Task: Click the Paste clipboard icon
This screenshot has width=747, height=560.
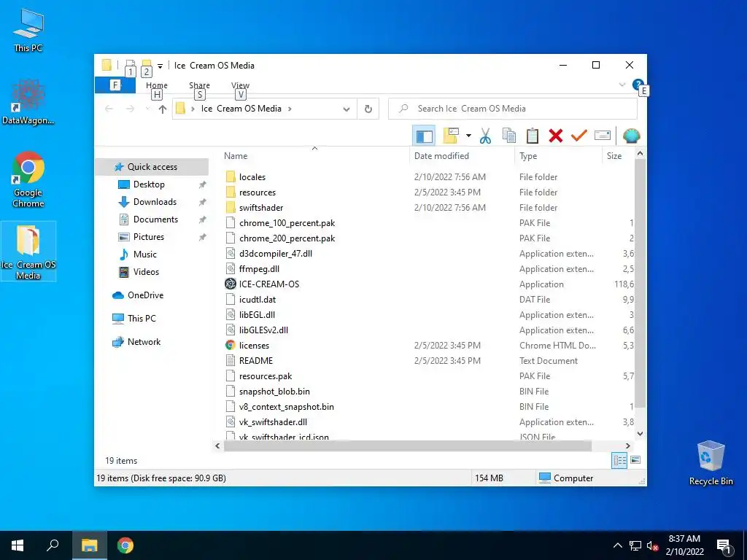Action: [x=532, y=136]
